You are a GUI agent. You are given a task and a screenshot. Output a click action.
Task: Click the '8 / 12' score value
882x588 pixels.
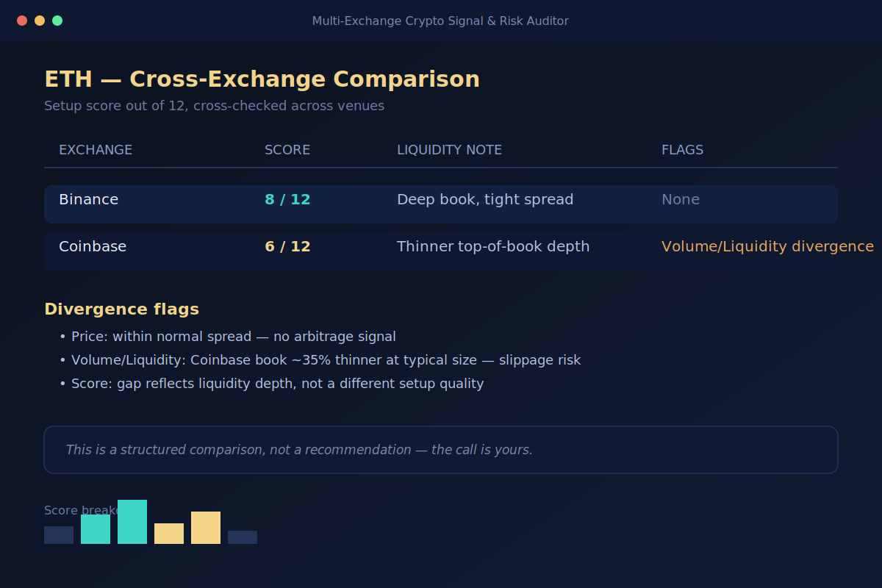click(287, 200)
